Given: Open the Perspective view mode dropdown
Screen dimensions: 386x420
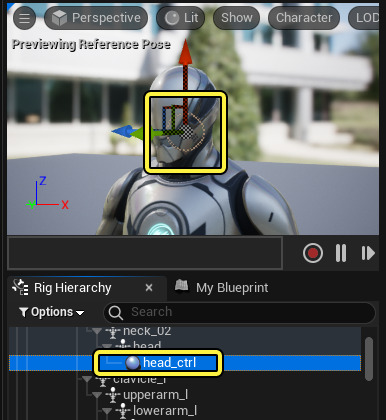Looking at the screenshot, I should point(96,18).
